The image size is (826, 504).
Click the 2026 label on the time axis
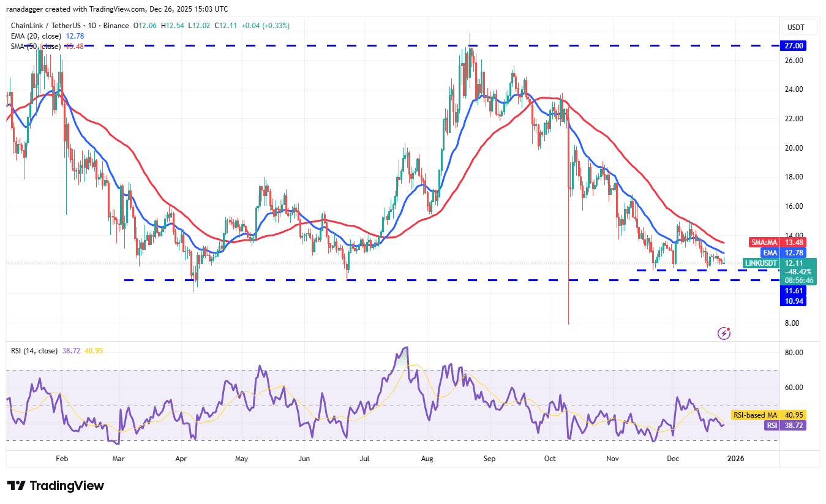point(735,458)
